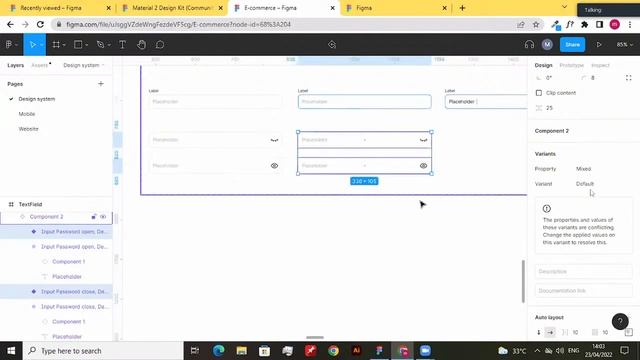Open shape tools dropdown arrow
Screen dimensions: 640x360
(x=87, y=45)
